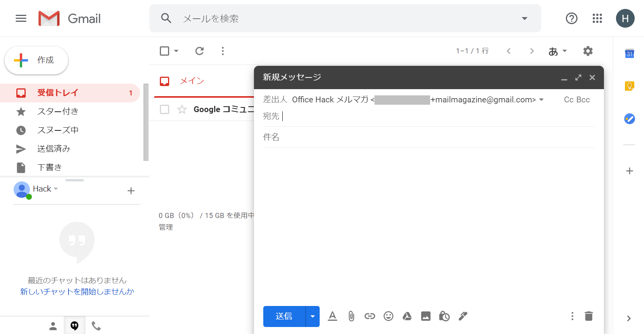Click the message body area
The image size is (644, 334).
(429, 226)
